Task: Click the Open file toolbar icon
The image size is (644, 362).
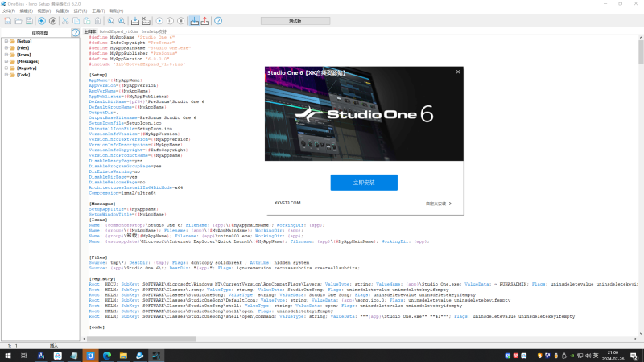Action: pyautogui.click(x=19, y=21)
